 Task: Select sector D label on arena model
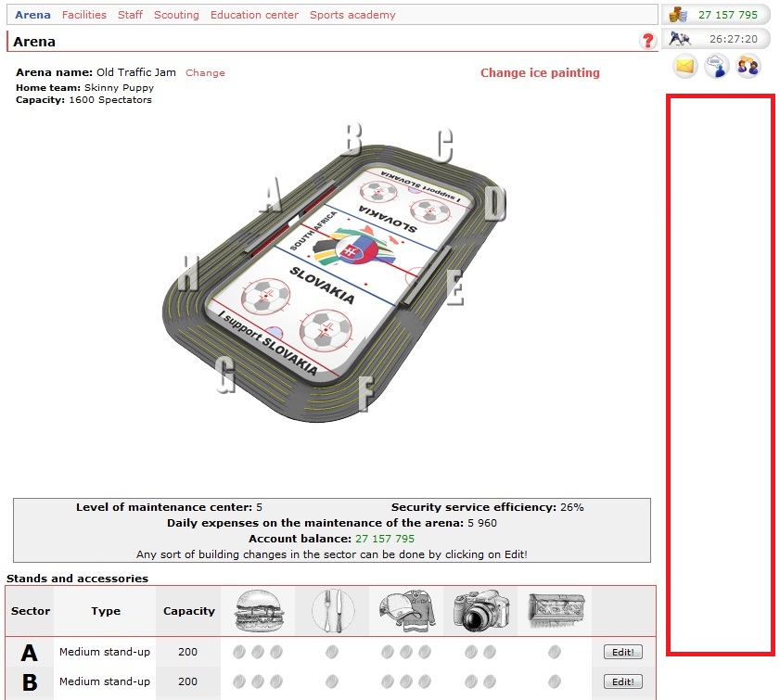click(x=495, y=203)
